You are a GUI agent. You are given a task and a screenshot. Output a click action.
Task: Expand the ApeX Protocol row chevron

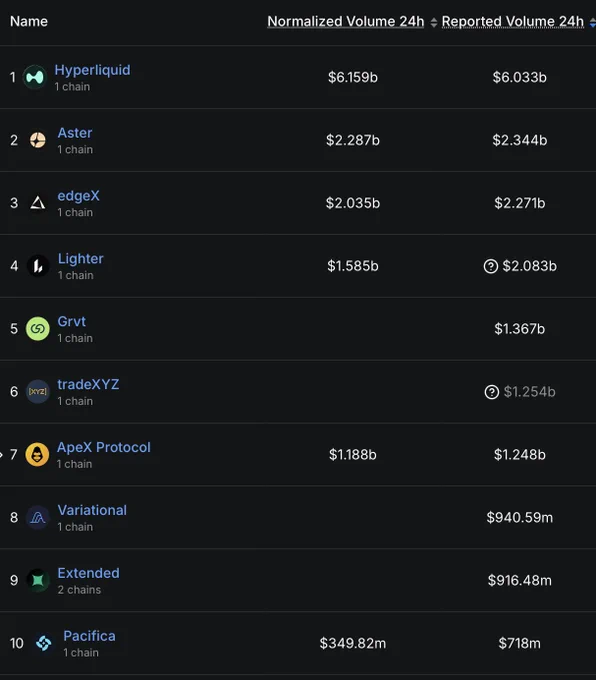tap(1, 455)
